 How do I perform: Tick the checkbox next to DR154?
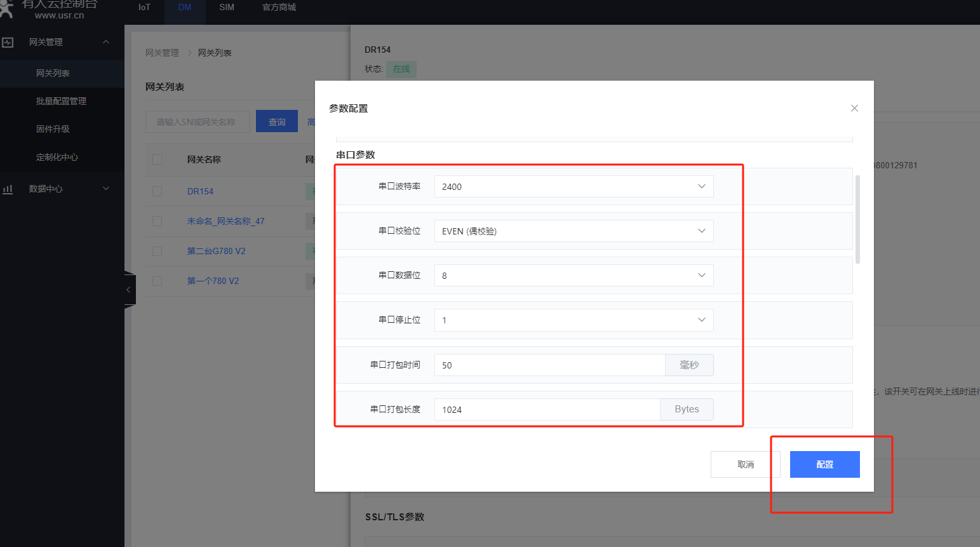click(158, 191)
